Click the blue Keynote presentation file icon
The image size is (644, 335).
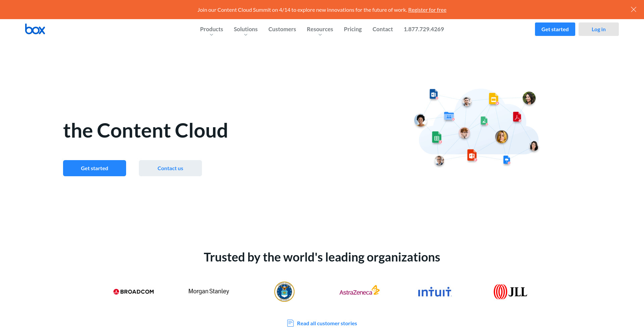pos(506,160)
